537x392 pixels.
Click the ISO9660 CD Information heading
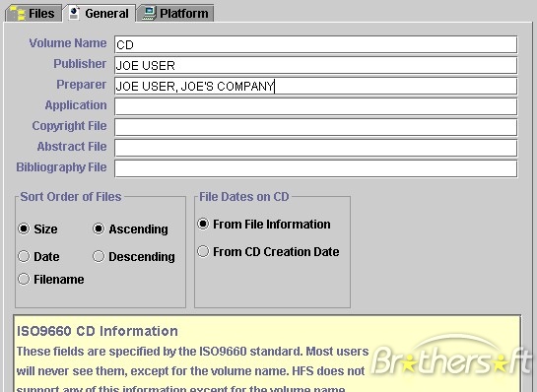[x=98, y=331]
